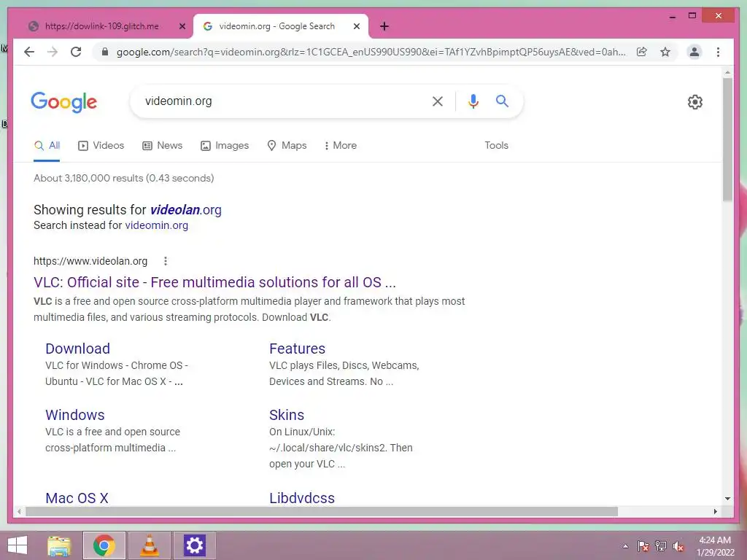Switch to News results
747x560 pixels.
[x=163, y=146]
